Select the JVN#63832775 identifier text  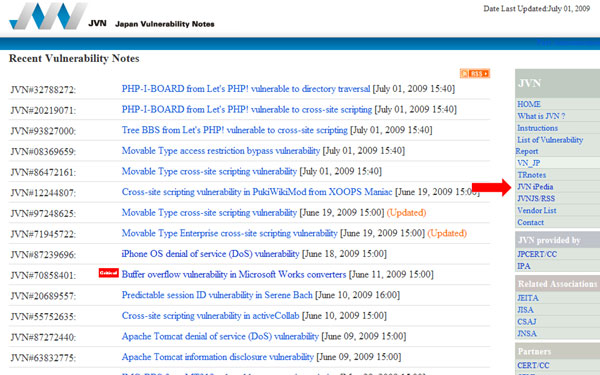pos(43,359)
